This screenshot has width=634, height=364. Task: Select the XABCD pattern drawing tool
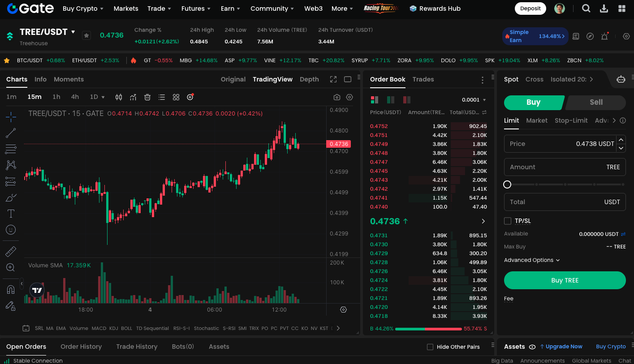click(11, 165)
